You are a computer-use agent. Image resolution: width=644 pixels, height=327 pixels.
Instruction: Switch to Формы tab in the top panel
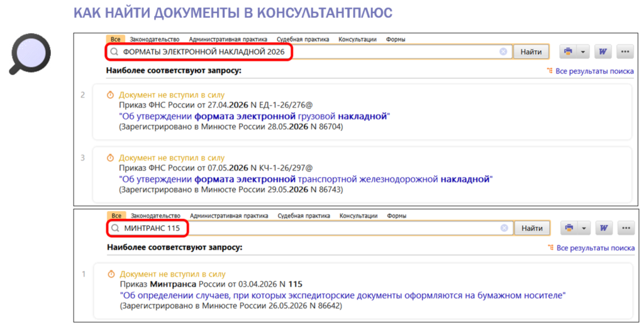[396, 40]
